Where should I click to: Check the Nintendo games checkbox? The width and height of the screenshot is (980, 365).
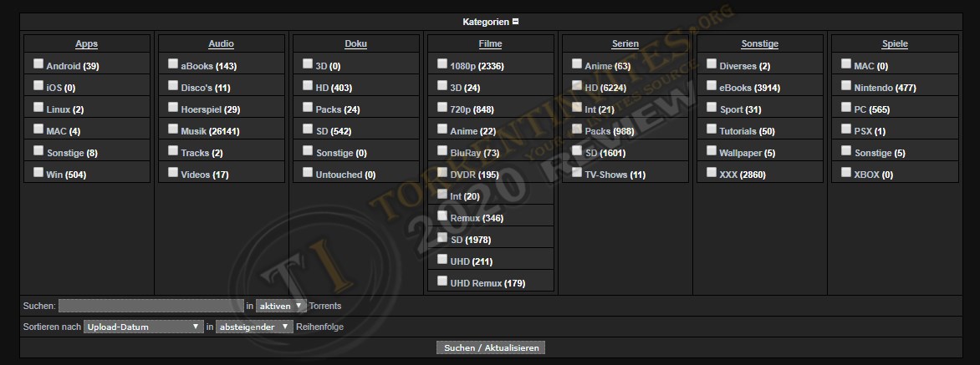coord(846,85)
